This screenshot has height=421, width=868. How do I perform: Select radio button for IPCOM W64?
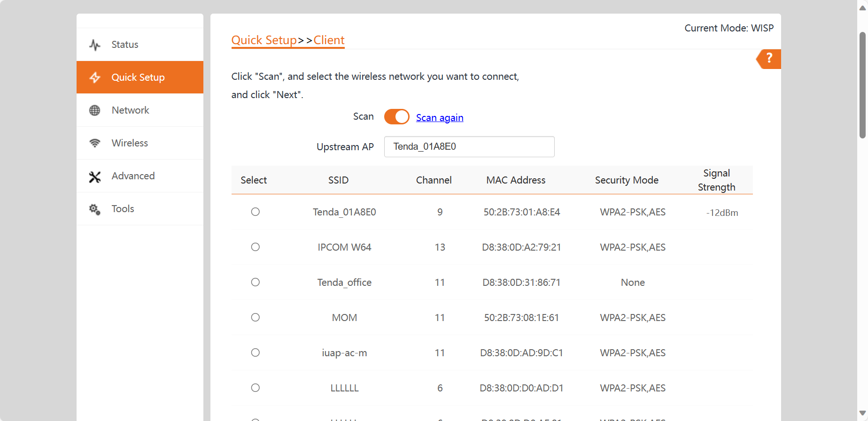[255, 247]
